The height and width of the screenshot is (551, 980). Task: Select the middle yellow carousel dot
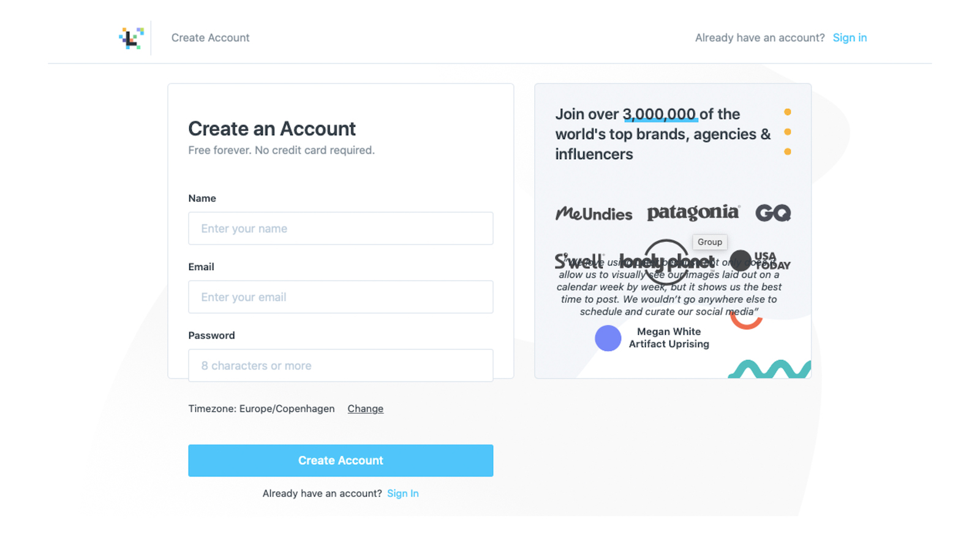[x=787, y=132]
